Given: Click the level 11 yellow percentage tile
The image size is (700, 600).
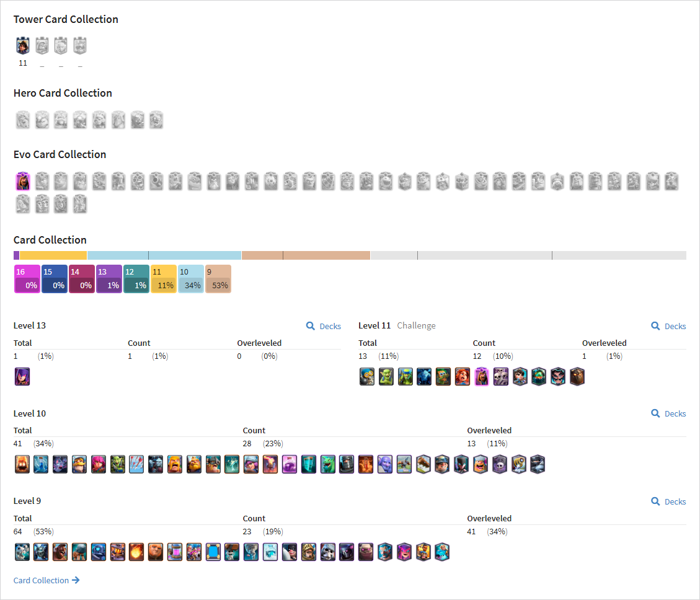Looking at the screenshot, I should 164,279.
